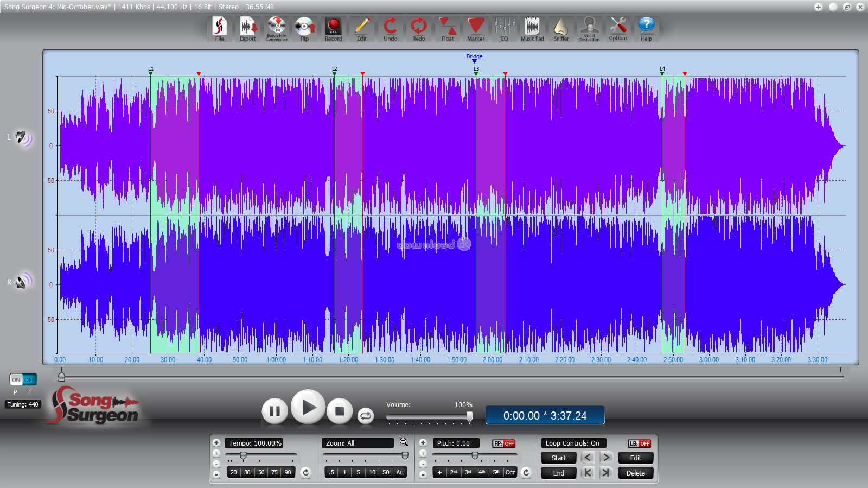
Task: Click the Zoom slider handle
Action: coord(405,455)
